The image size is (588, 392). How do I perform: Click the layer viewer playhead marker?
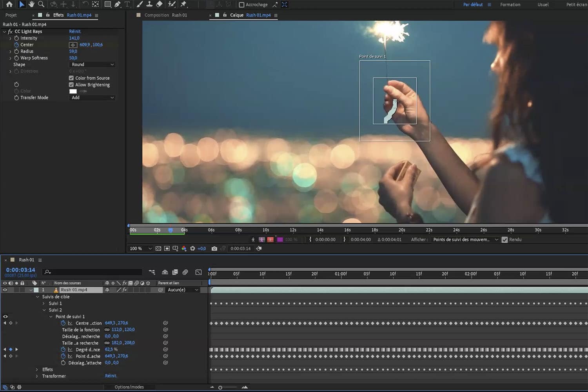(x=171, y=230)
